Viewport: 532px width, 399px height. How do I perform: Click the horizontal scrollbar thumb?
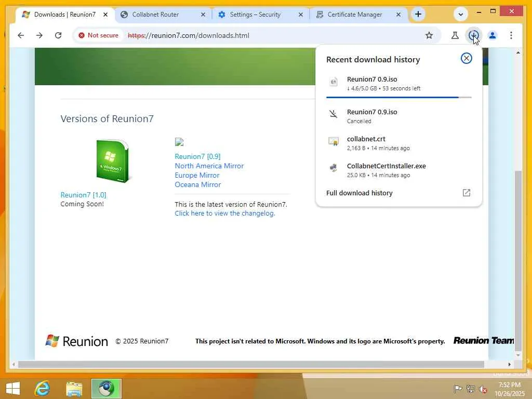click(251, 364)
